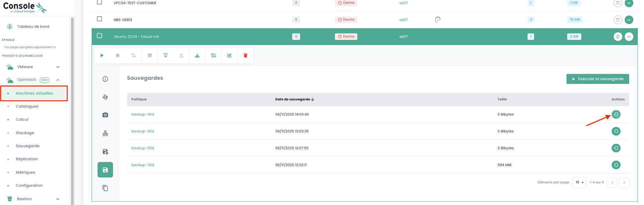Click the Executer la sauvegarde button
644x205 pixels.
(x=597, y=79)
